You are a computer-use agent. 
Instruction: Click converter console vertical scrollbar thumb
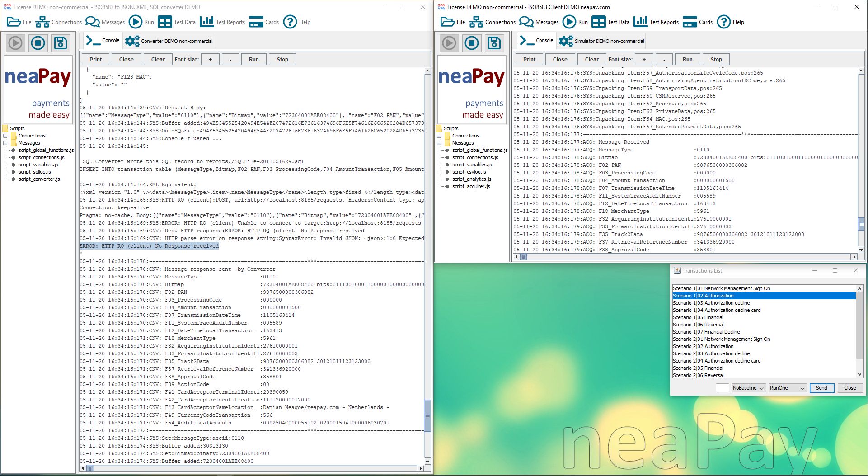tap(427, 416)
